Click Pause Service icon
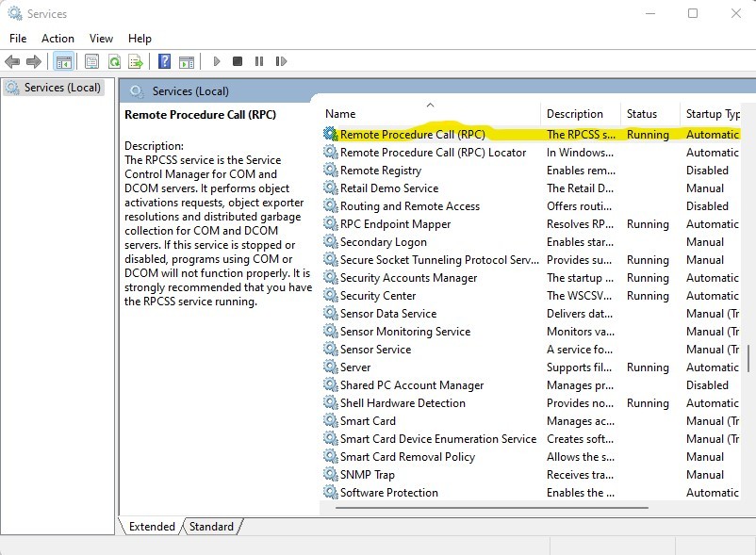The image size is (756, 555). (x=259, y=61)
